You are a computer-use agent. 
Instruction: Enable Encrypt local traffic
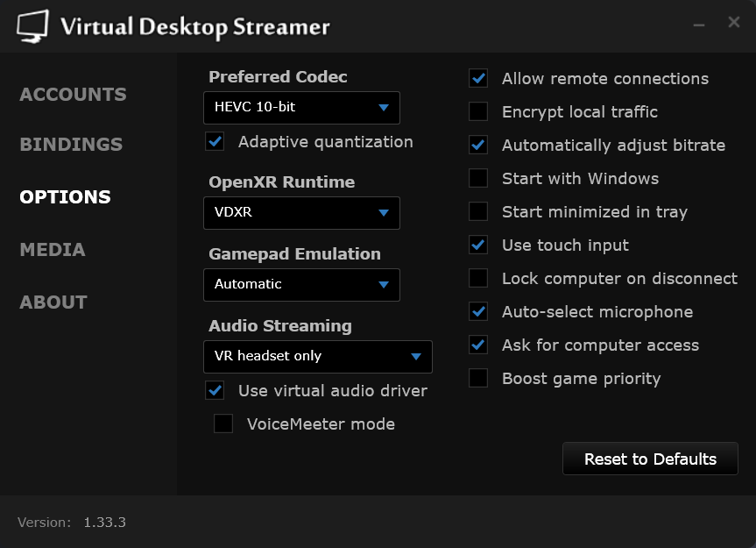click(477, 111)
